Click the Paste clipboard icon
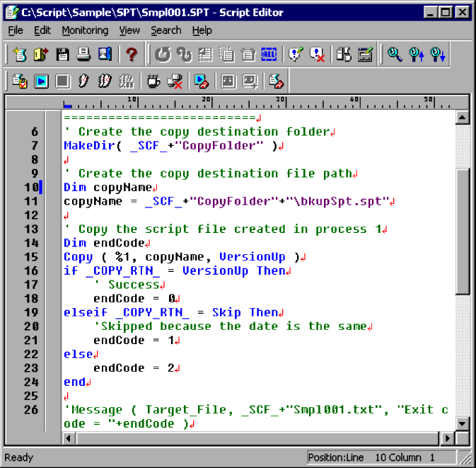The image size is (476, 468). (x=248, y=55)
